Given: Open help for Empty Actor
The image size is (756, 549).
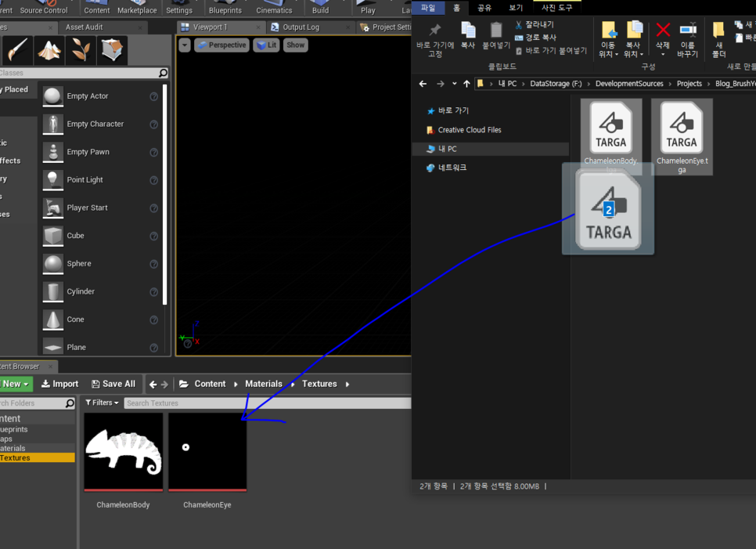Looking at the screenshot, I should [154, 96].
